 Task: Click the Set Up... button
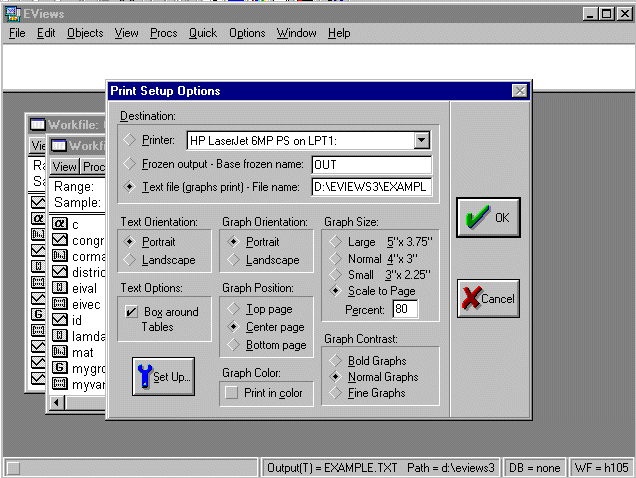point(162,377)
